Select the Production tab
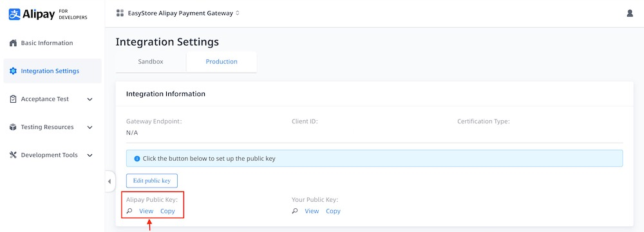The height and width of the screenshot is (232, 644). coord(222,62)
